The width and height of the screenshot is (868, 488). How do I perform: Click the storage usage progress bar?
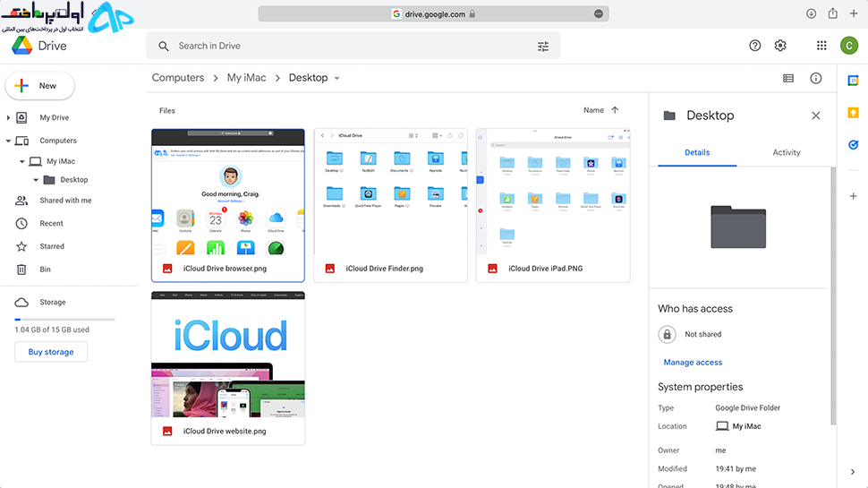pos(64,320)
